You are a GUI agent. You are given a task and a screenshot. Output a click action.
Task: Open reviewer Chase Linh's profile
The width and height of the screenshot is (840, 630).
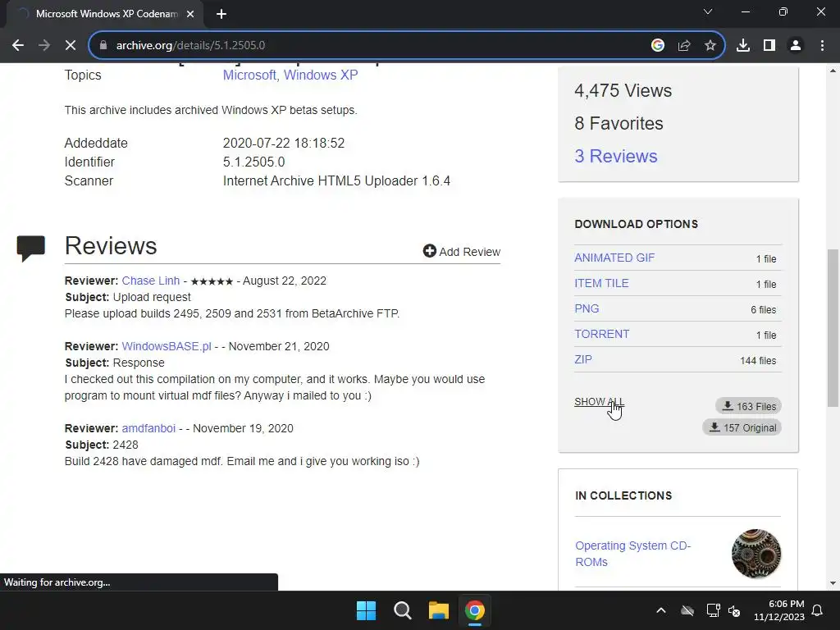(151, 281)
